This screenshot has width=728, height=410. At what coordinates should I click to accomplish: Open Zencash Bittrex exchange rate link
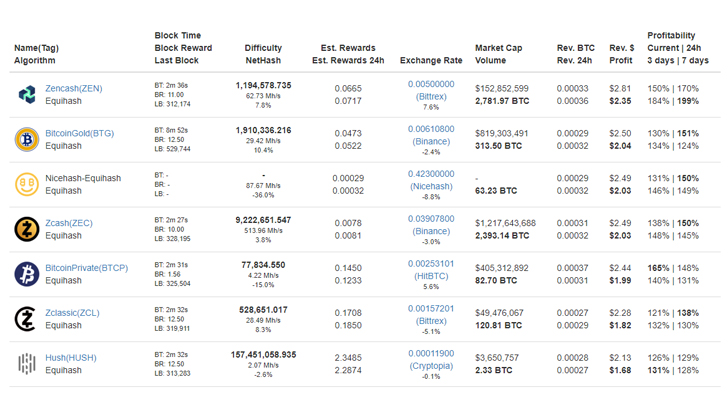click(431, 90)
